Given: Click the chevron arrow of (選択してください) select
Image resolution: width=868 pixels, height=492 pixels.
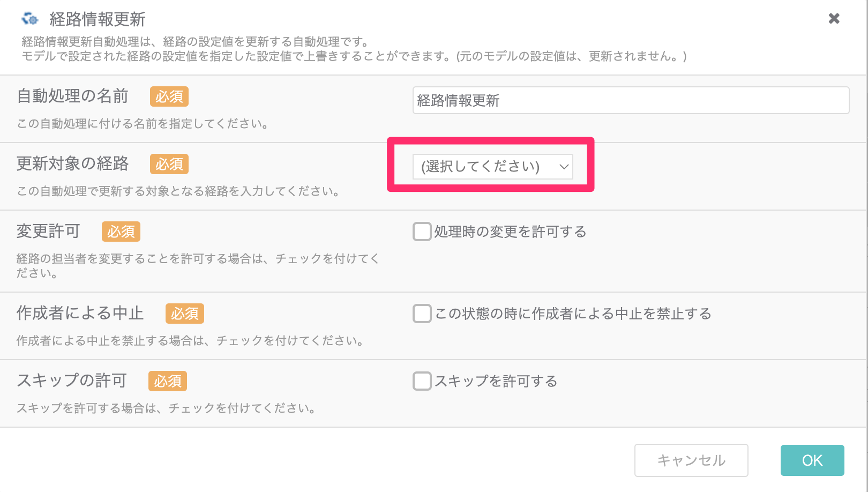Looking at the screenshot, I should point(564,167).
